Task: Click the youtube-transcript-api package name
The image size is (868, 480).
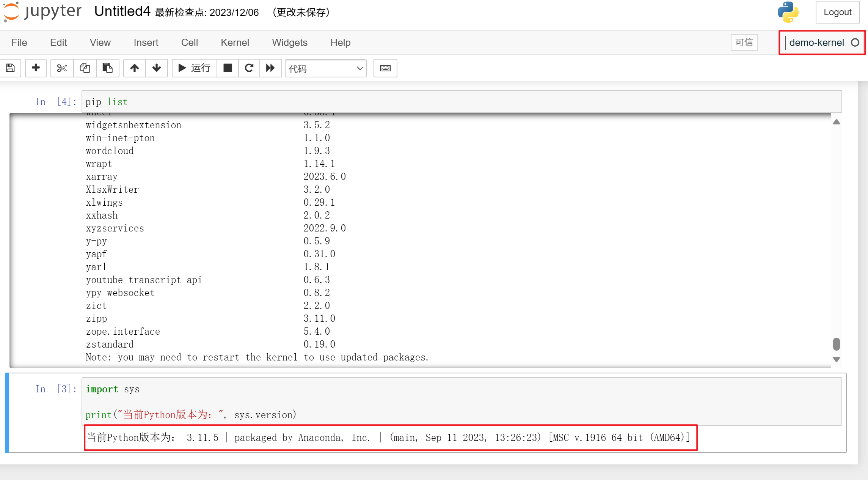Action: (x=144, y=280)
